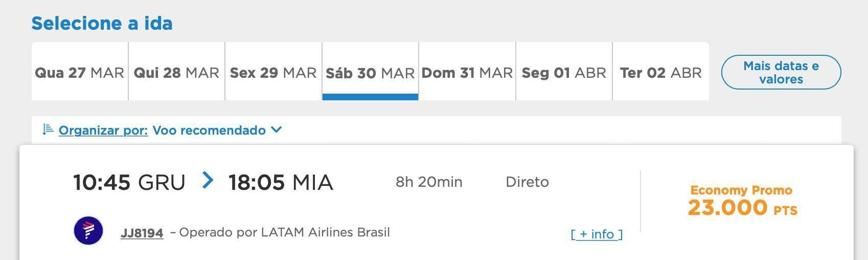
Task: Click the Direto flight stops label
Action: click(527, 182)
